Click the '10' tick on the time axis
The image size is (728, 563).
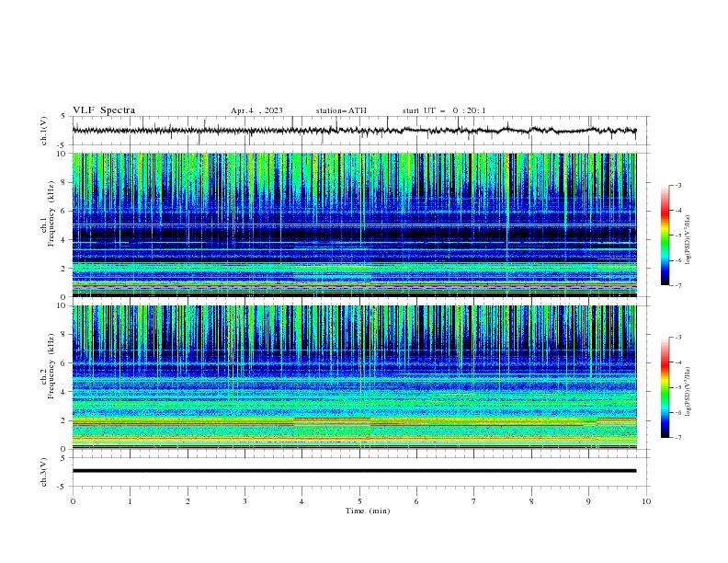646,501
